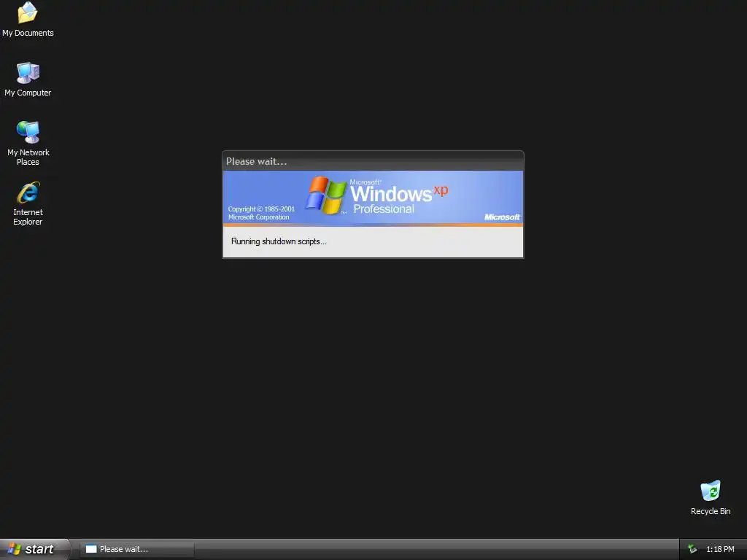Click the 1:18 PM clock
Screen dimensions: 747x560
pos(720,549)
